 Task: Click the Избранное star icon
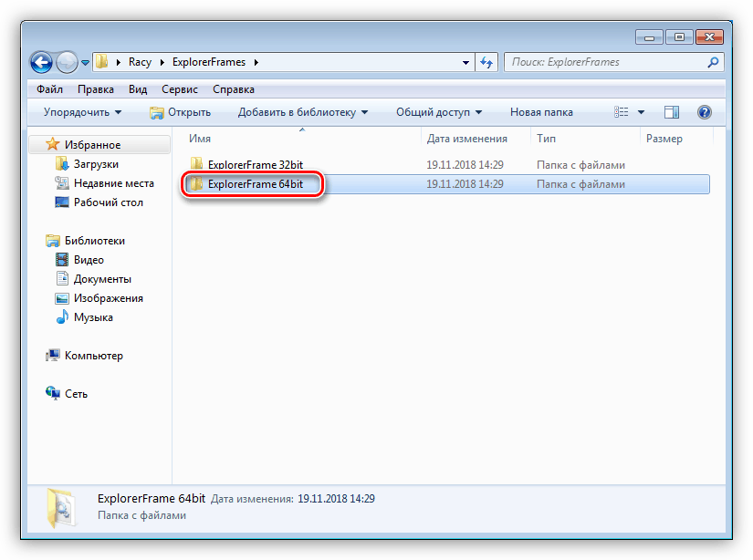click(x=52, y=144)
